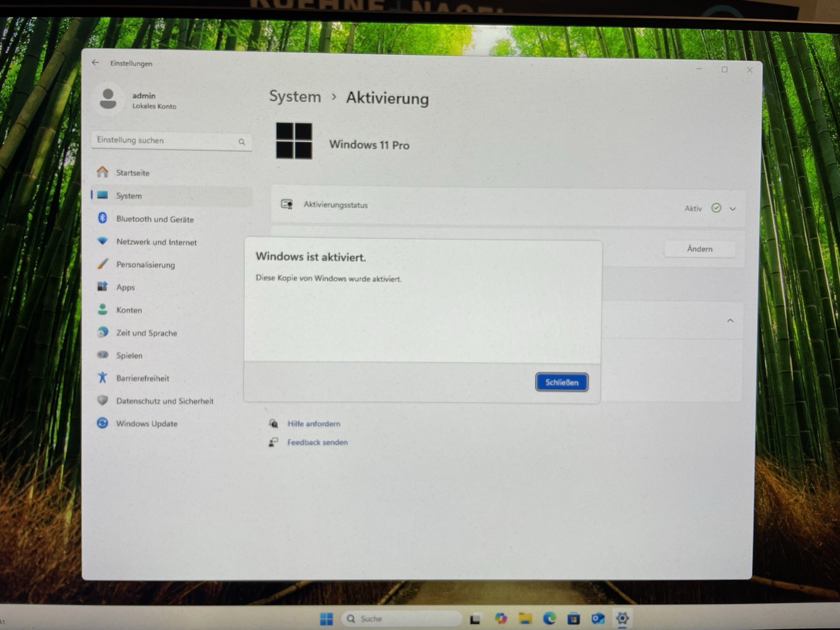The image size is (840, 630).
Task: Expand the Aktivierungsstatus chevron
Action: point(733,209)
